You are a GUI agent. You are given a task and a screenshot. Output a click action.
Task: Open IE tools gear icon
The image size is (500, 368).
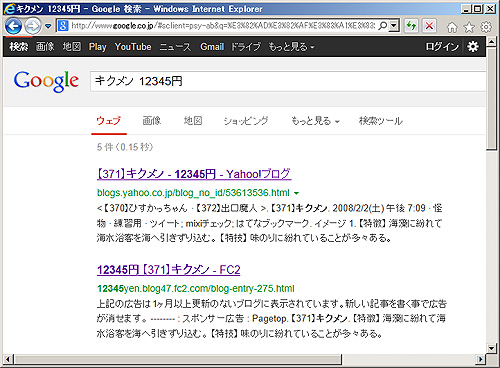[486, 27]
